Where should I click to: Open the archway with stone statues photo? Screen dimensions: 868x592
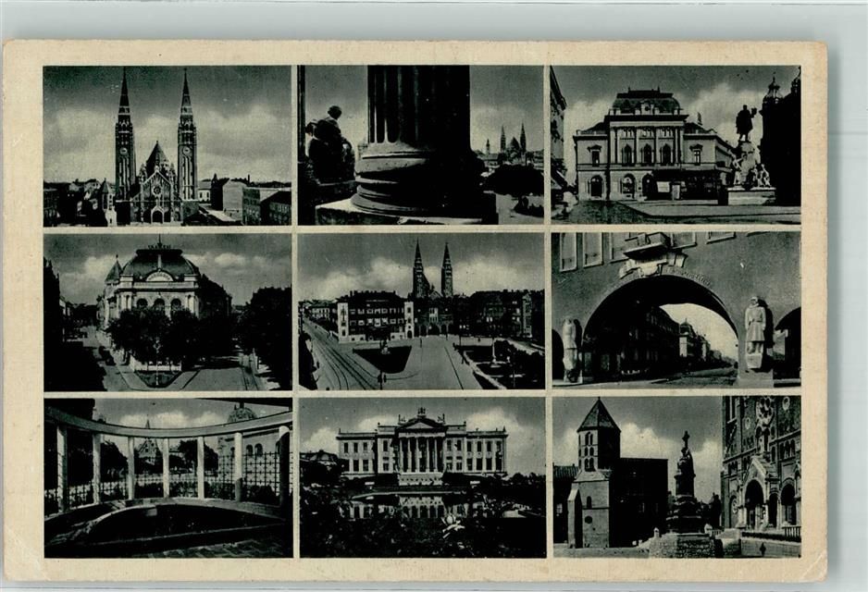pos(676,309)
